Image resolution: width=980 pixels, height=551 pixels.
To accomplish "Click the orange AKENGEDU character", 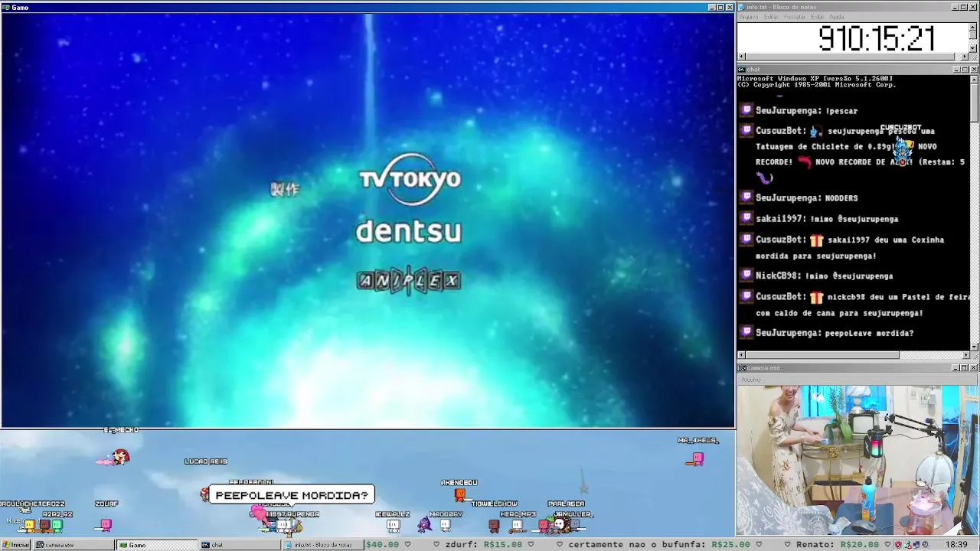I will pyautogui.click(x=459, y=494).
